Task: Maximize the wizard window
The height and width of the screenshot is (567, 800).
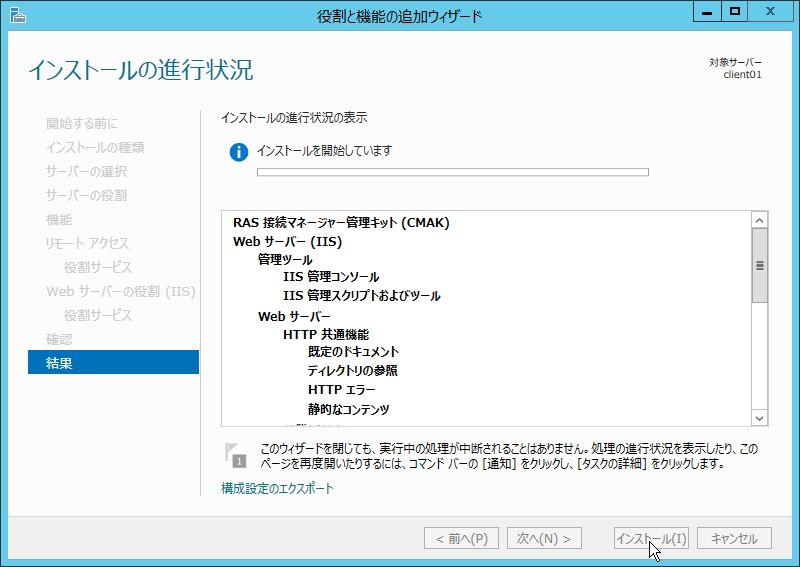Action: 735,11
